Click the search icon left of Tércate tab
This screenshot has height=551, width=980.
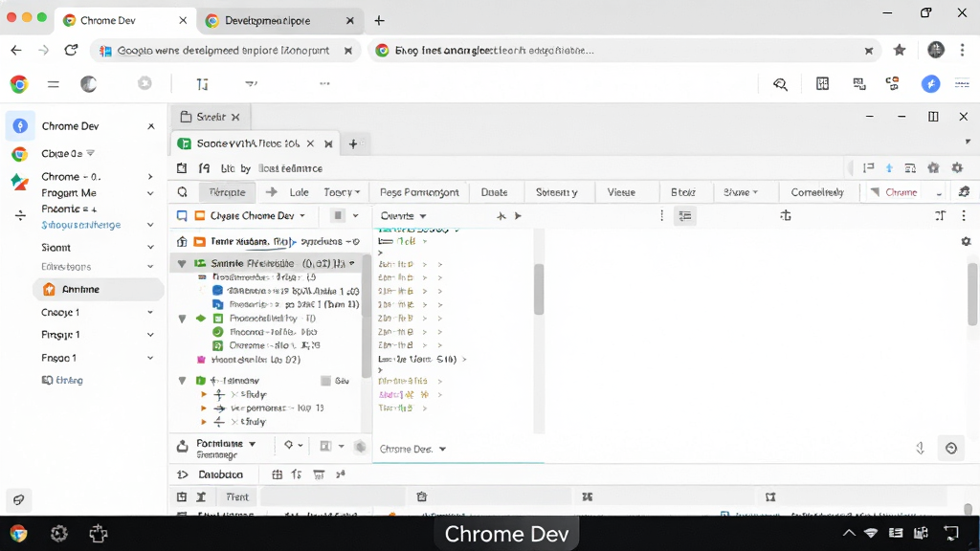(x=182, y=192)
